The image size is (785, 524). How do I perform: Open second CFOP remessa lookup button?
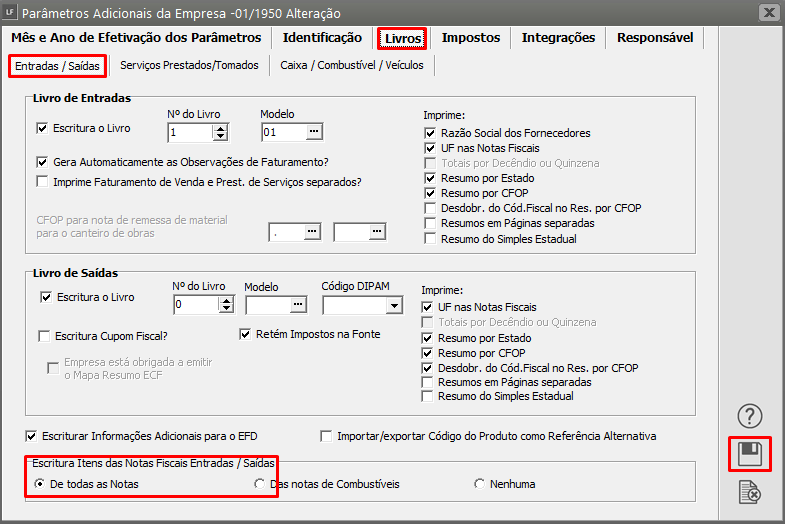pyautogui.click(x=377, y=231)
